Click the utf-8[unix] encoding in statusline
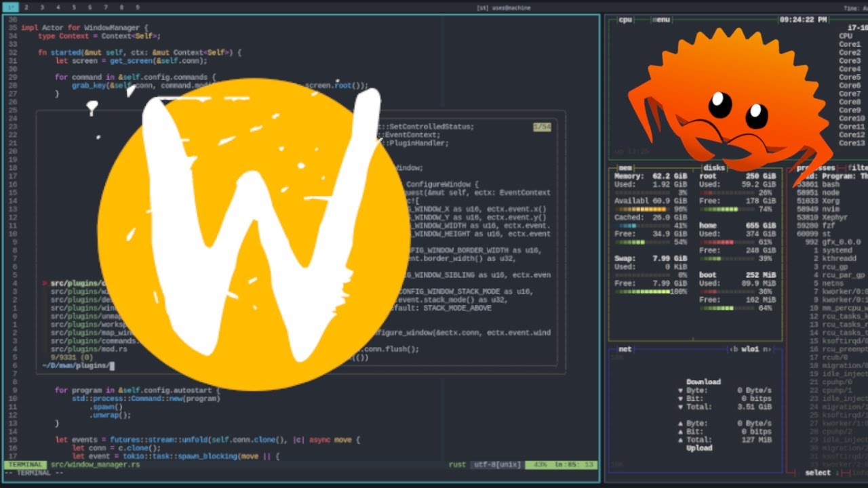The image size is (868, 488). point(497,464)
